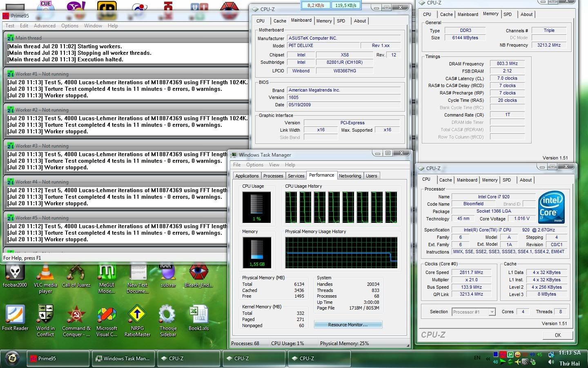The height and width of the screenshot is (368, 588).
Task: Click the volume speaker tray icon
Action: coord(551,362)
